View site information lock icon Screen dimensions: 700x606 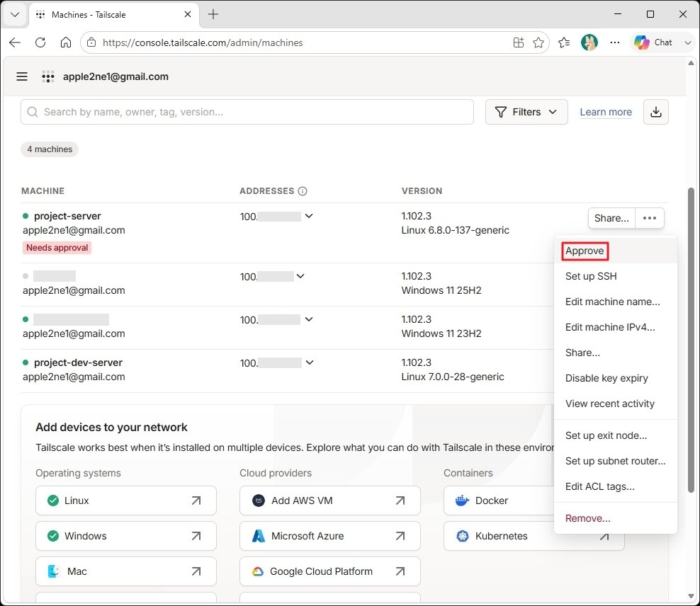coord(91,42)
